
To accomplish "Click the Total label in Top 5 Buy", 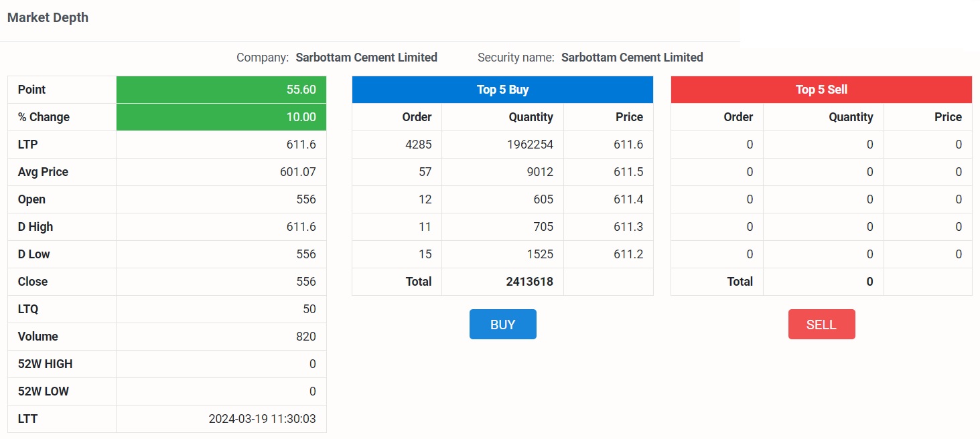I will (419, 282).
